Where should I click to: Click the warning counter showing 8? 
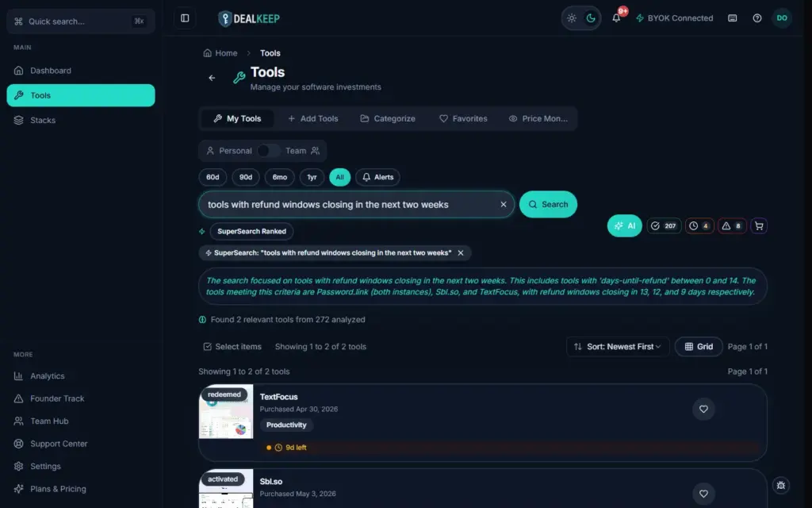coord(732,226)
